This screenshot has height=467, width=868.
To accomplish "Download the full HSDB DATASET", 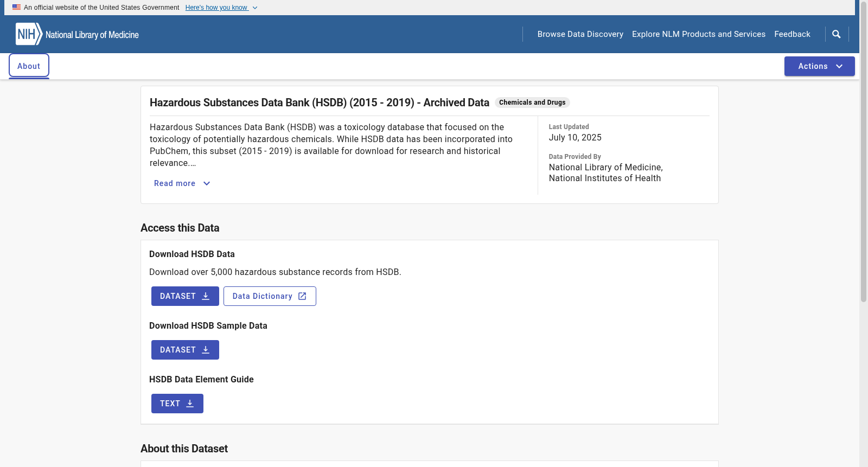I will point(185,296).
